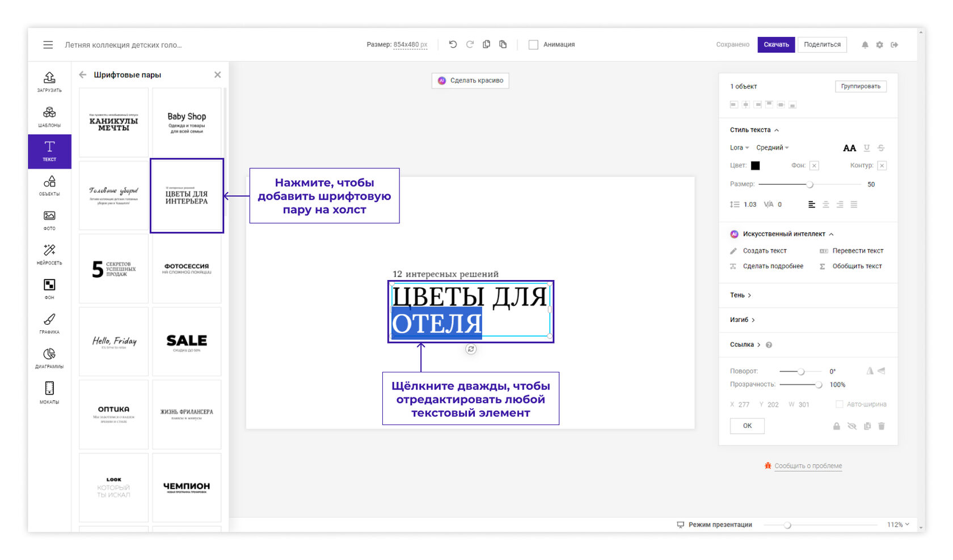
Task: Toggle lock on the selected object
Action: tap(837, 426)
